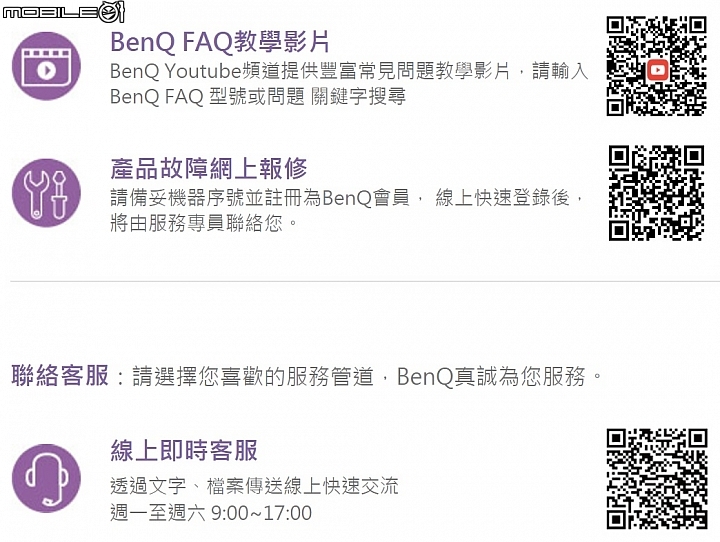This screenshot has width=720, height=542.
Task: Click the purple video play icon
Action: [46, 66]
